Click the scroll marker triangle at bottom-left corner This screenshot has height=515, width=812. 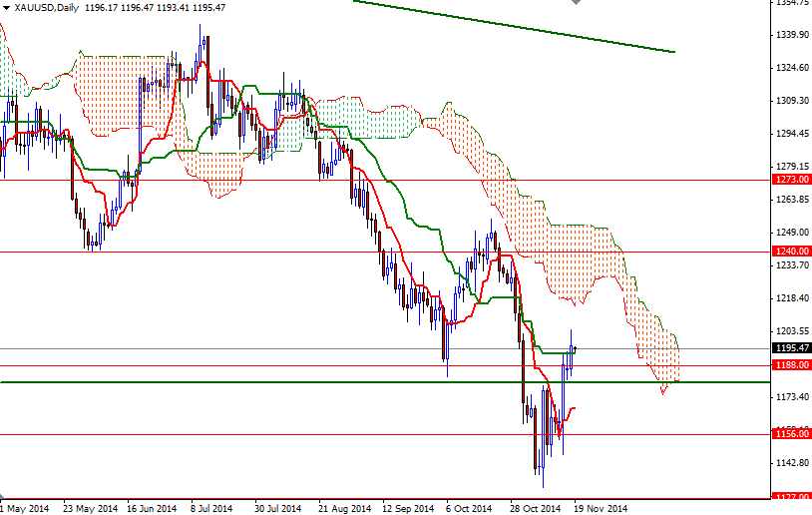(3, 496)
